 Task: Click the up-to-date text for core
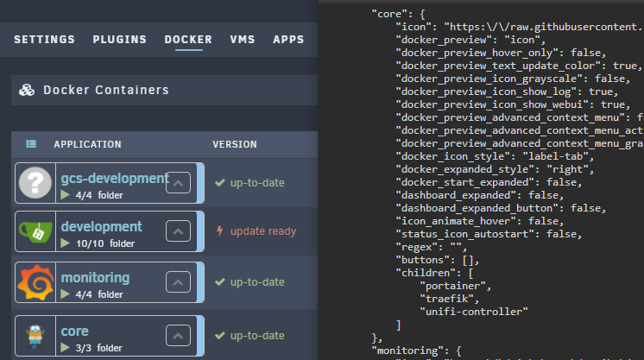(257, 336)
